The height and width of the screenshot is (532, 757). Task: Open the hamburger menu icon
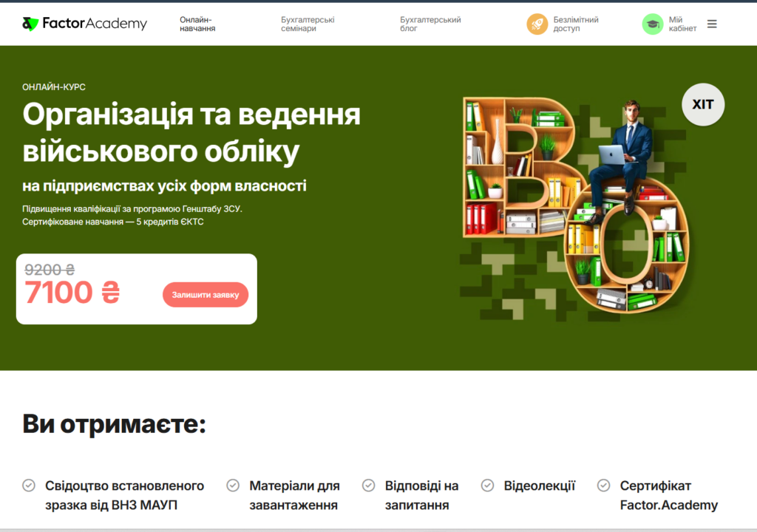(712, 24)
